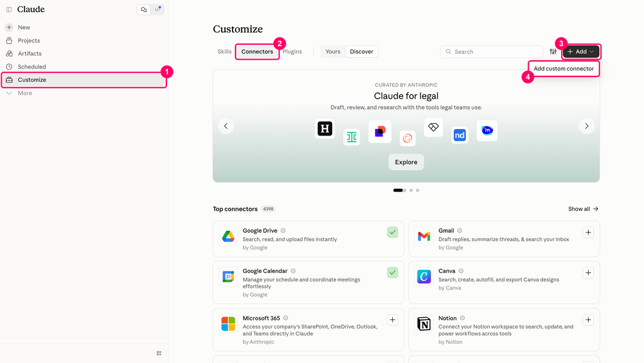Viewport: 644px width, 363px height.
Task: Add the Gmail connector
Action: [588, 232]
